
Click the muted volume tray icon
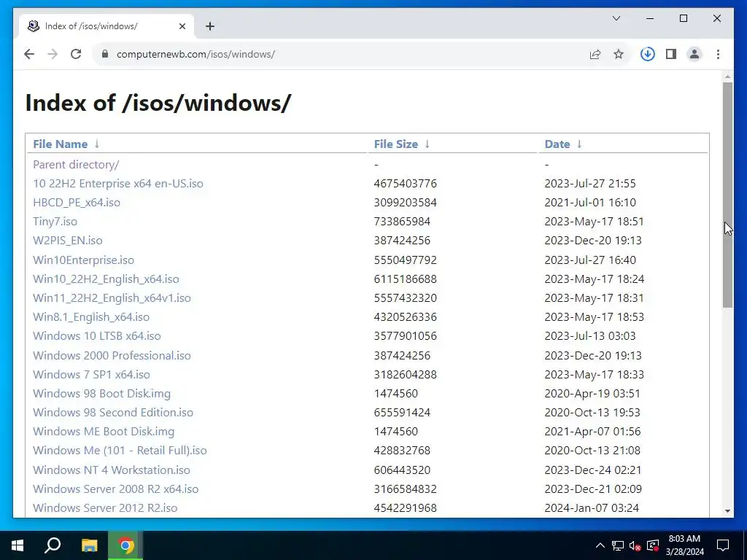(635, 545)
